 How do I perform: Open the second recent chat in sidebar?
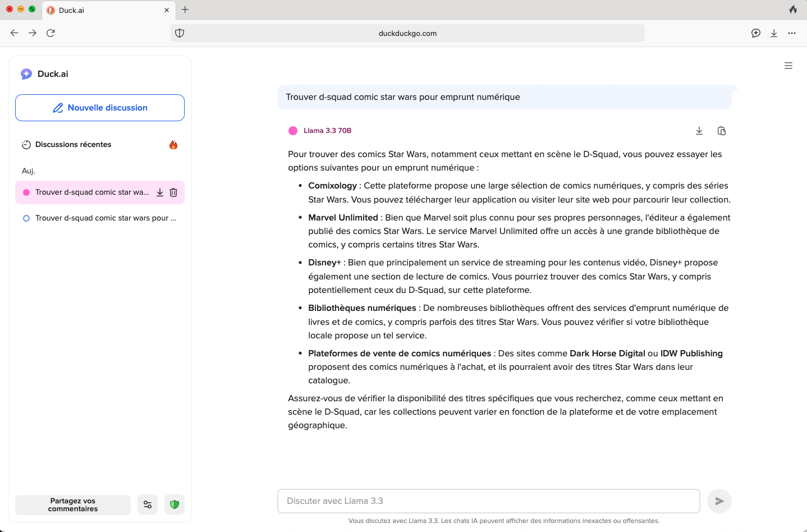point(105,218)
